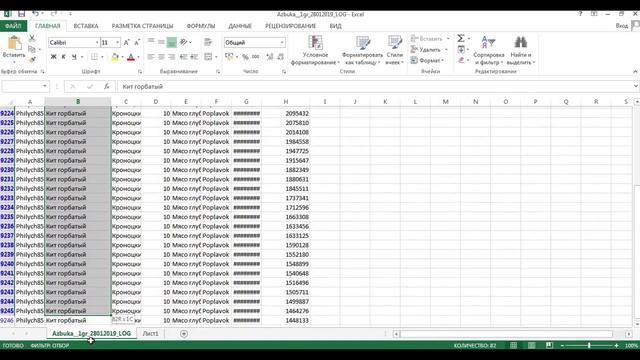
Task: Click the Undo arrow icon
Action: tap(36, 14)
